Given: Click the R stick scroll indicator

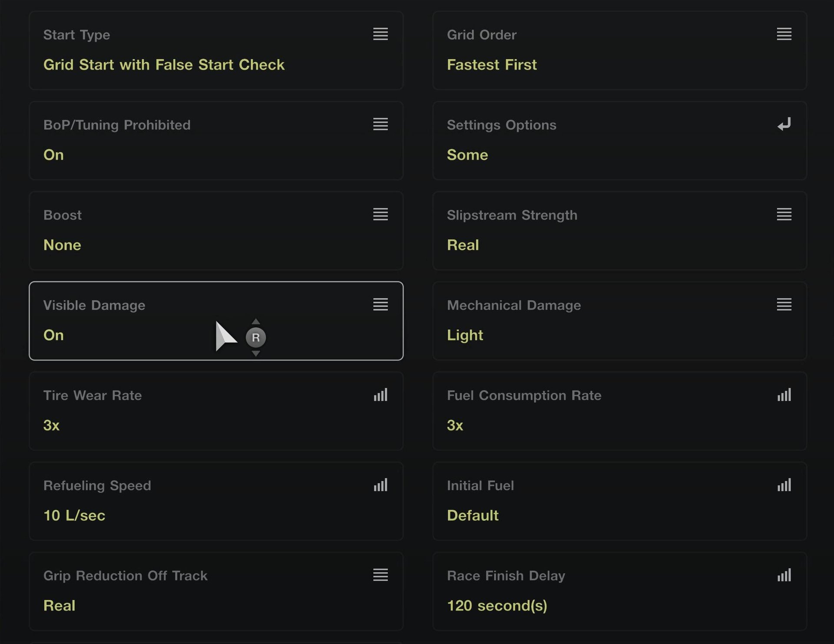Looking at the screenshot, I should pyautogui.click(x=255, y=338).
